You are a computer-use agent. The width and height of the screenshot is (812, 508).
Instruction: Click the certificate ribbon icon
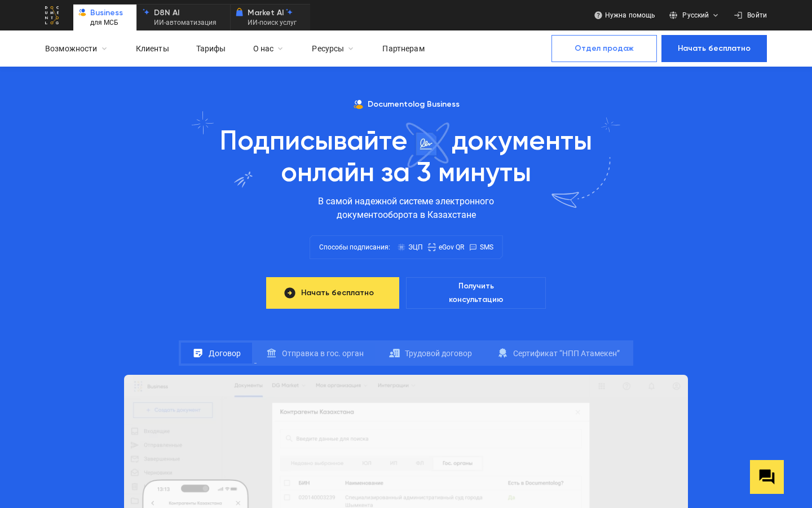tap(502, 353)
